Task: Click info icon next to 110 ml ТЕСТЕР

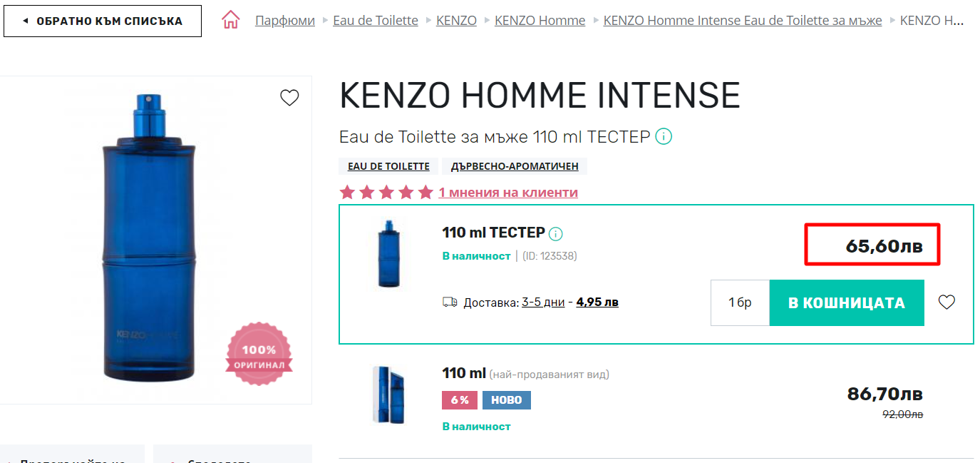Action: click(556, 233)
